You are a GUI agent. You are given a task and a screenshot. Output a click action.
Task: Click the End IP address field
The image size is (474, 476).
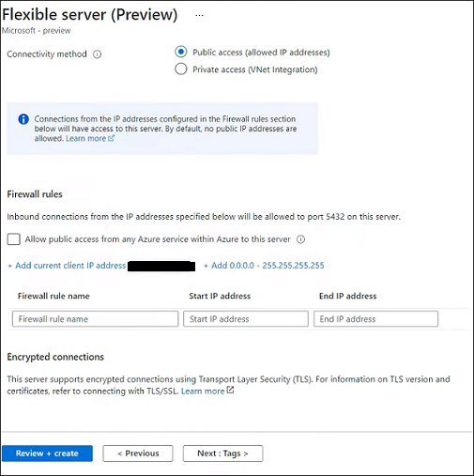376,319
